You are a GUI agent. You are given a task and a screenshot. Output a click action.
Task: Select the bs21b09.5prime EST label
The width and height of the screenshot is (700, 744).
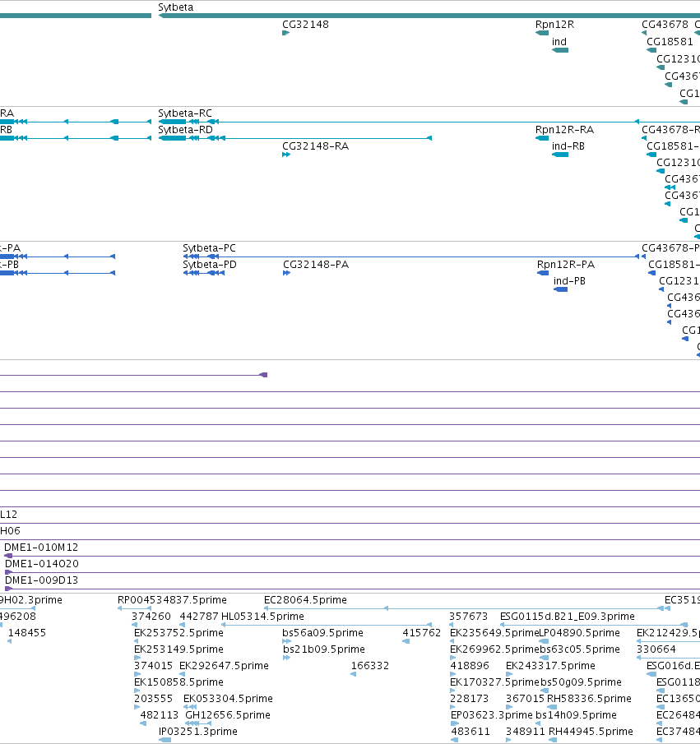pos(324,649)
